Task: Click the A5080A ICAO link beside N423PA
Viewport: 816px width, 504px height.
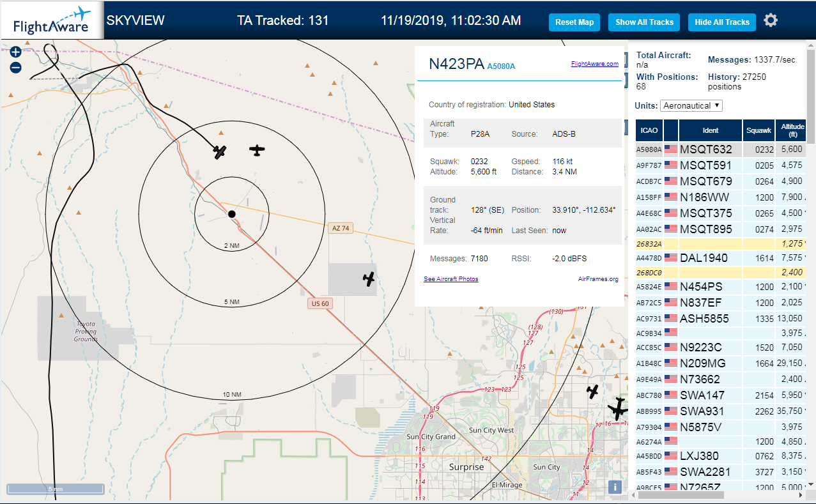Action: [501, 66]
